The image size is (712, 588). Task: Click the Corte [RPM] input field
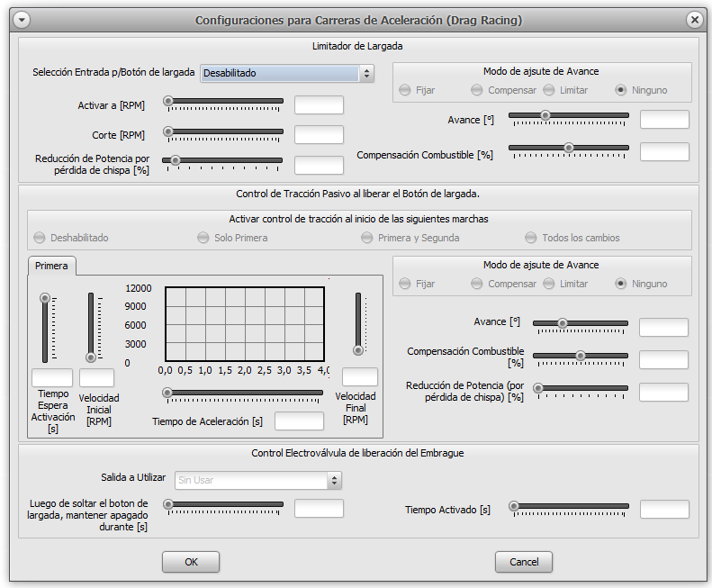click(x=319, y=135)
